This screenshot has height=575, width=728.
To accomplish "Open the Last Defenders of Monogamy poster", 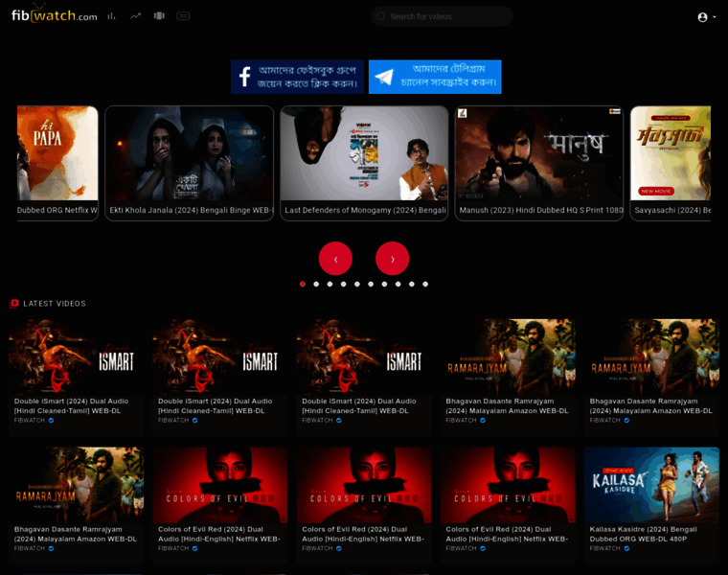I will (x=364, y=153).
